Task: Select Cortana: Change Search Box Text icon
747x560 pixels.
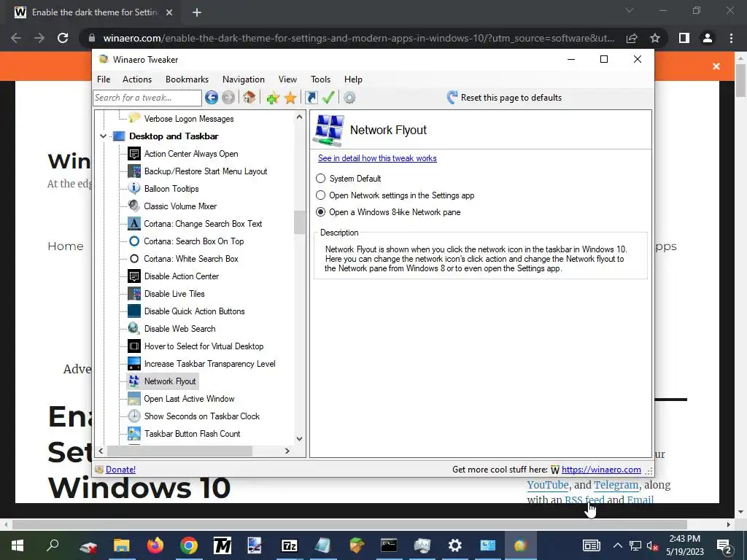Action: click(134, 224)
